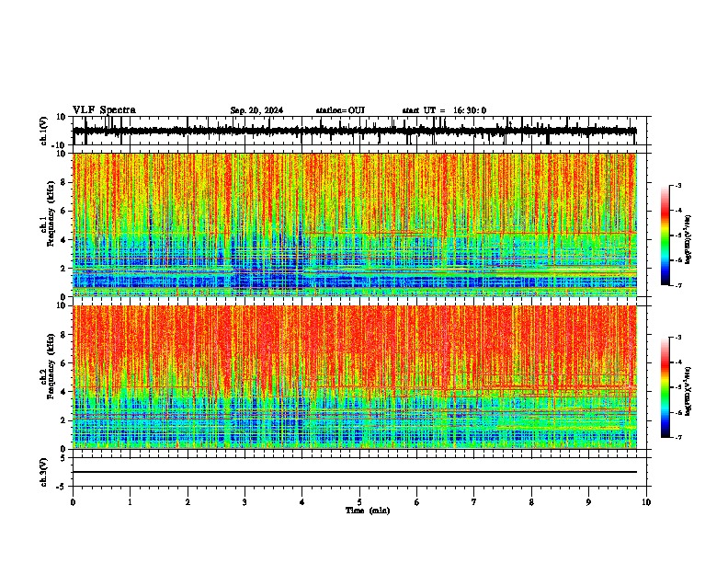Click the 'start UT = 16:30:0' label
The width and height of the screenshot is (728, 563).
444,110
